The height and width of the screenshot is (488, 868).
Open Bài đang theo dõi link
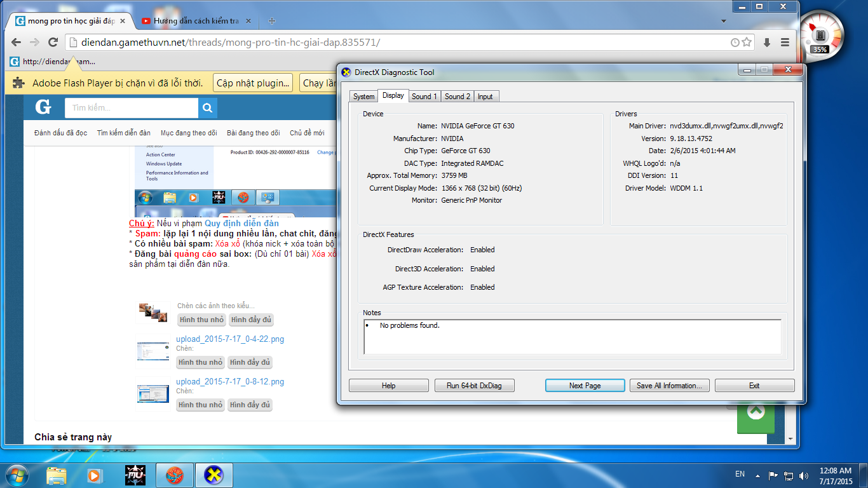254,133
